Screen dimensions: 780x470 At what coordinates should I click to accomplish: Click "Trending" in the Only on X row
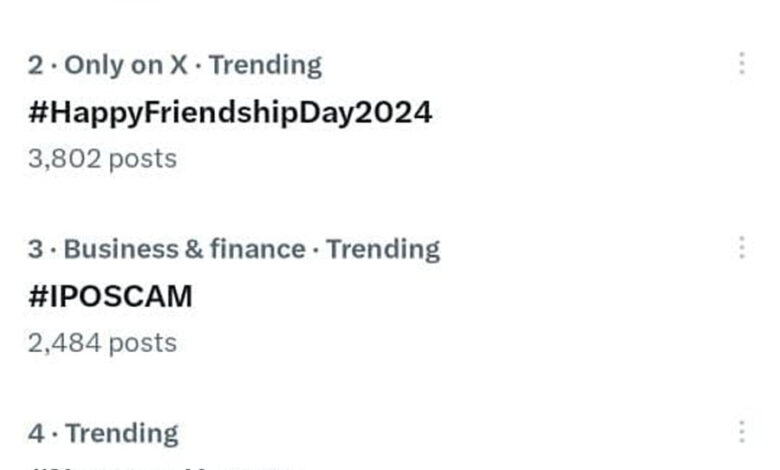(265, 65)
